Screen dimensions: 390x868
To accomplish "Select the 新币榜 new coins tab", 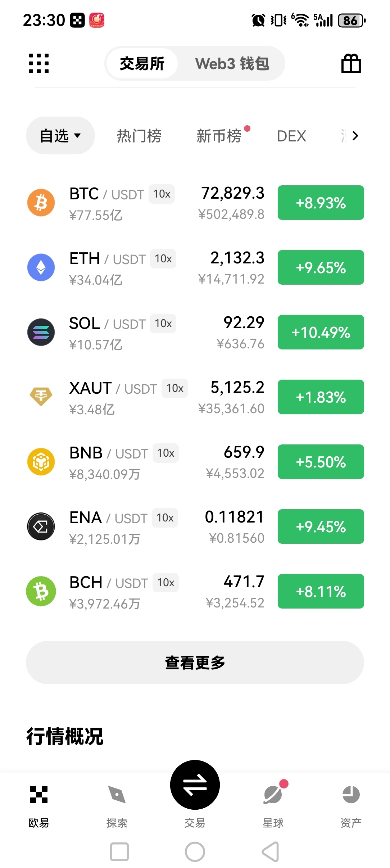I will 219,136.
